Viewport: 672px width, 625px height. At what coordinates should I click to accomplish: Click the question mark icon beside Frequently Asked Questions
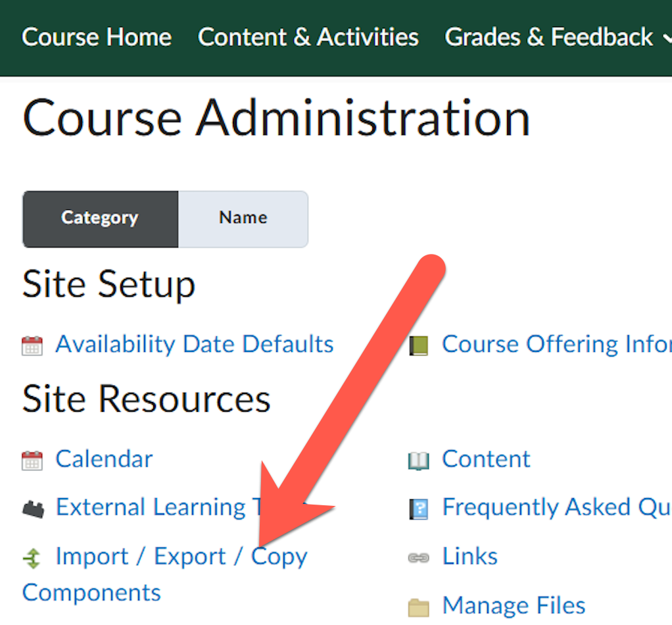click(x=418, y=509)
